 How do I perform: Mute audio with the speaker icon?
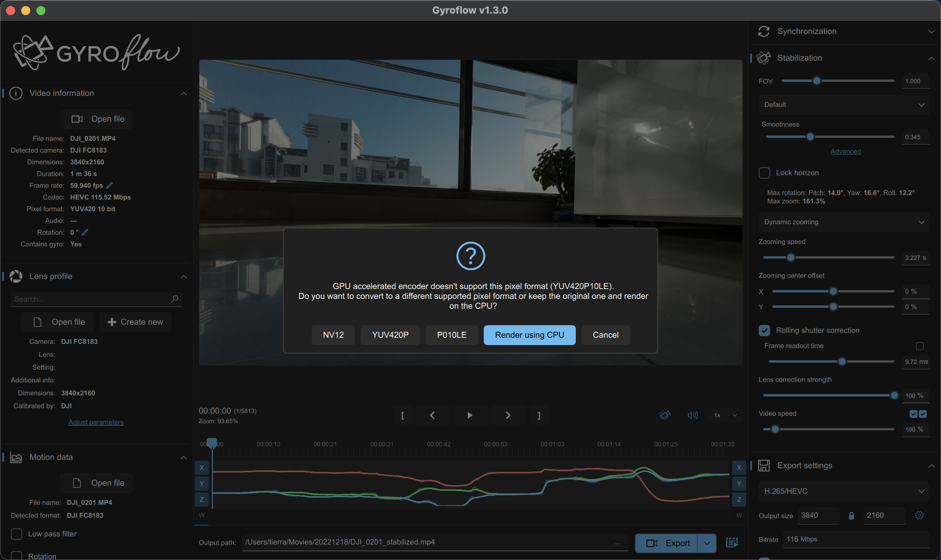[x=692, y=415]
